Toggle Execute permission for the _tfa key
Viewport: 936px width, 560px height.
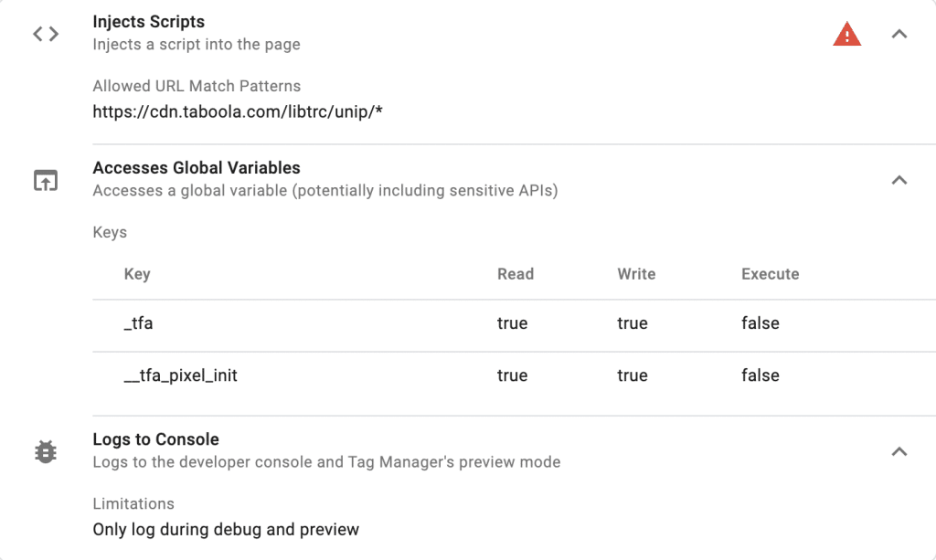pyautogui.click(x=760, y=323)
